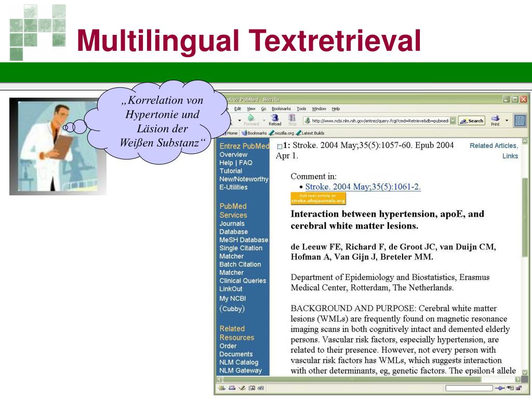Open the Order Documents sidebar link
The height and width of the screenshot is (399, 532).
236,350
